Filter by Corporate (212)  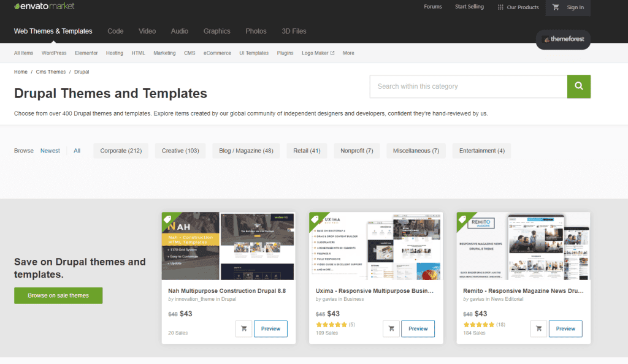tap(121, 151)
